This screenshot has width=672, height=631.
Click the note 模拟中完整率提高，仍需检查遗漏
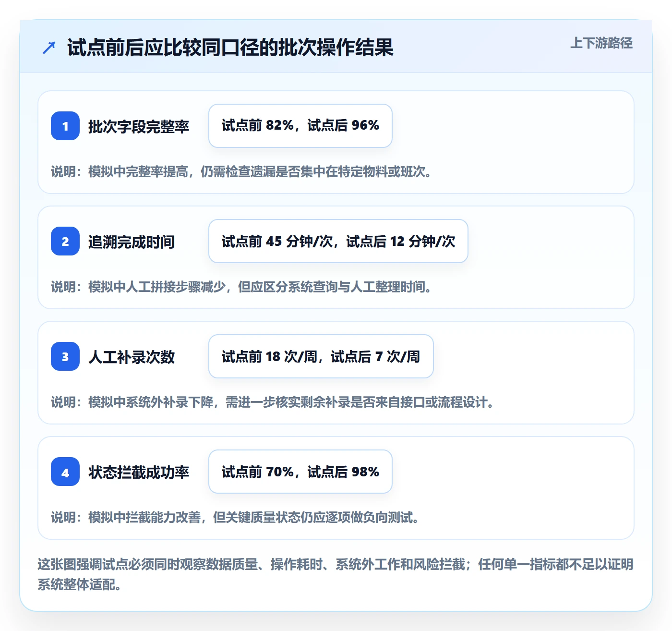242,171
